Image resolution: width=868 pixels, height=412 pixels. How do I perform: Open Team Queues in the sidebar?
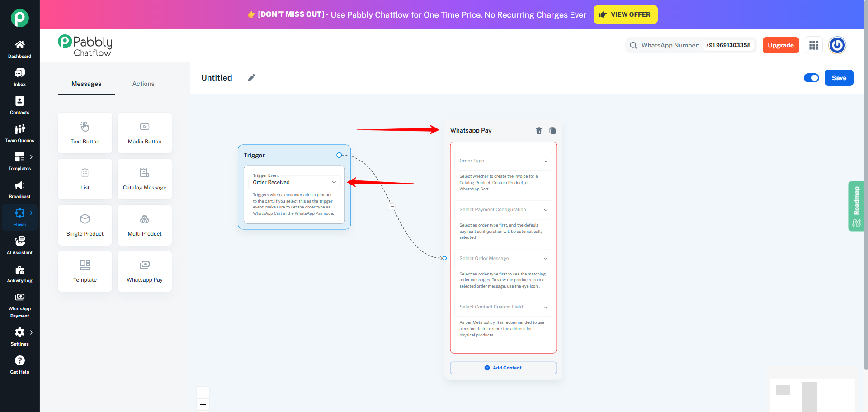[19, 133]
